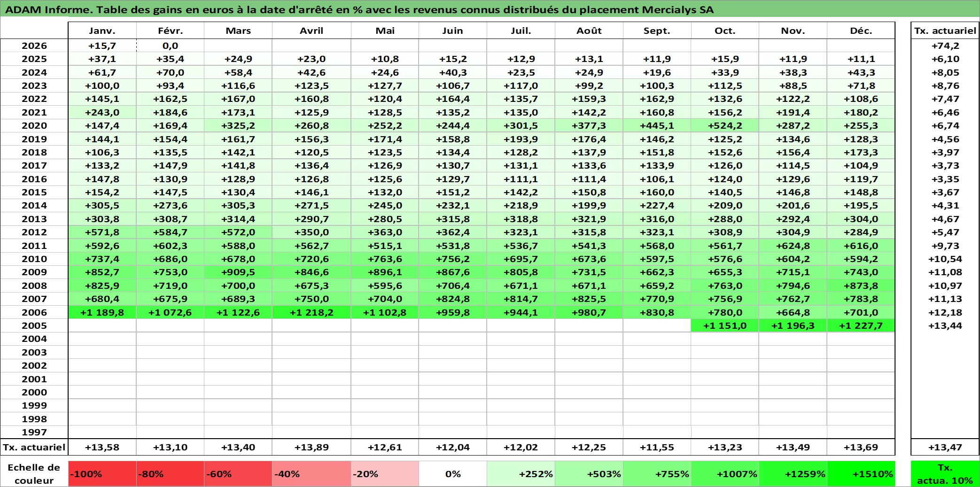Select the actuarial rate +74,2 for 2026
This screenshot has width=980, height=487.
click(x=945, y=46)
